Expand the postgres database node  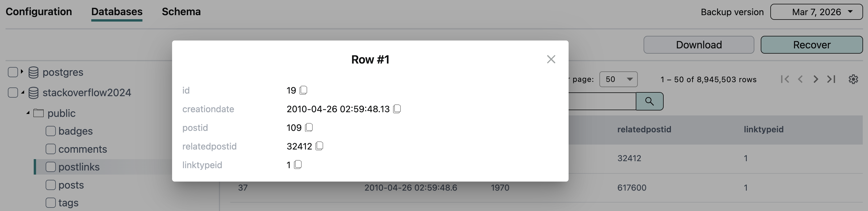(22, 72)
